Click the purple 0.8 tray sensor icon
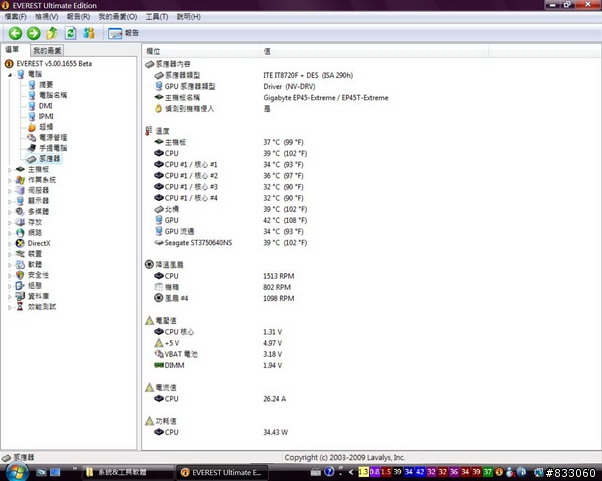 [375, 472]
